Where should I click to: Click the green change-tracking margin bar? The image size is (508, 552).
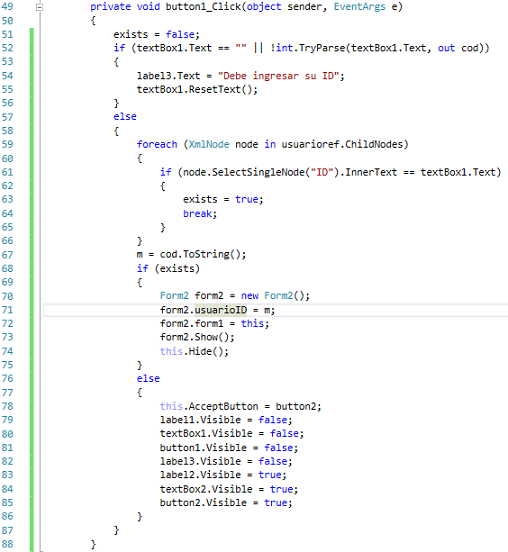(32, 289)
